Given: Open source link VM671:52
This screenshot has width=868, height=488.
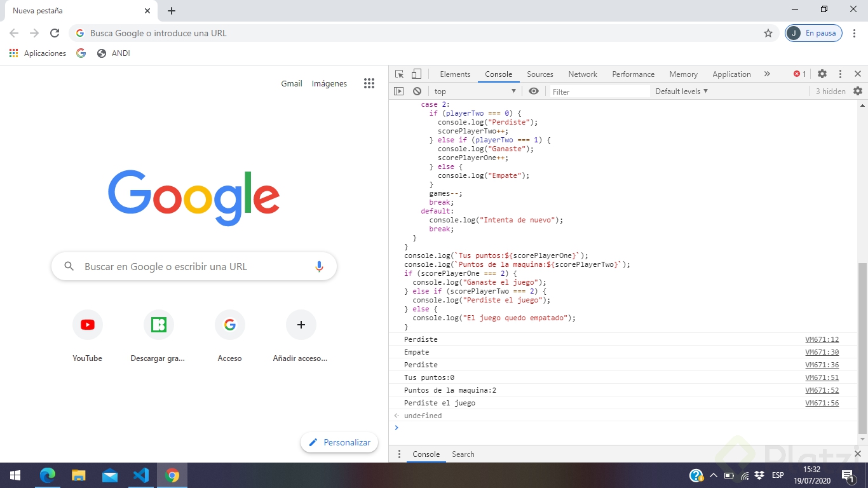Looking at the screenshot, I should pyautogui.click(x=822, y=390).
